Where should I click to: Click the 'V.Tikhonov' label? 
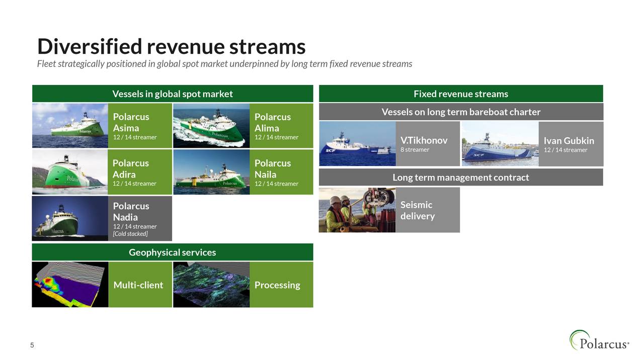(424, 140)
